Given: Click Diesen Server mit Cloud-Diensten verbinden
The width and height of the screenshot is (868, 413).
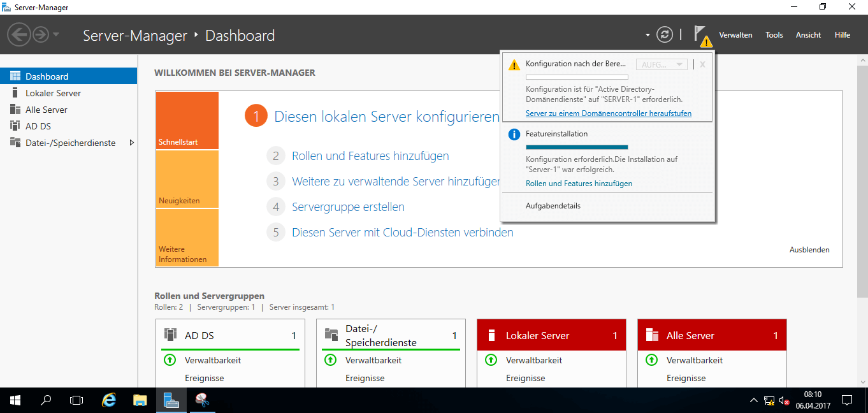Looking at the screenshot, I should (403, 233).
